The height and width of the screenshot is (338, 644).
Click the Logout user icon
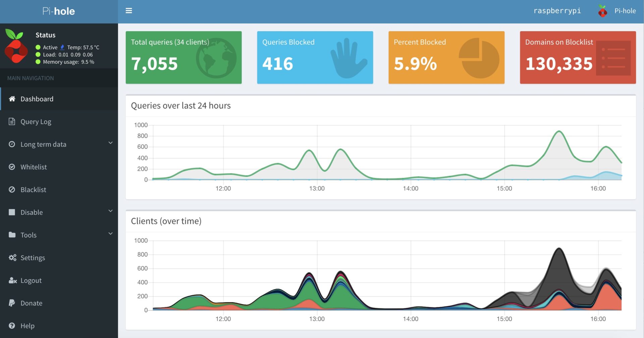[x=12, y=281]
